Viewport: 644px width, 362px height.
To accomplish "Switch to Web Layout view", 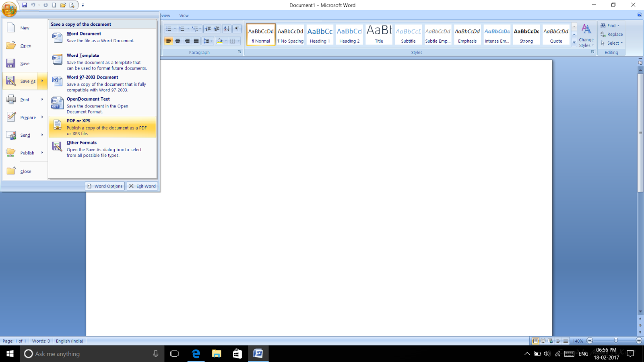I will pos(550,341).
